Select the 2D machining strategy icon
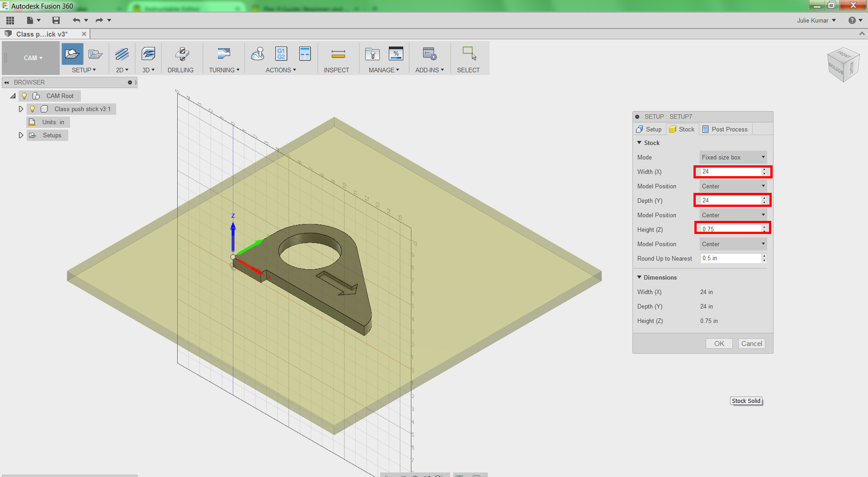868x477 pixels. 122,54
